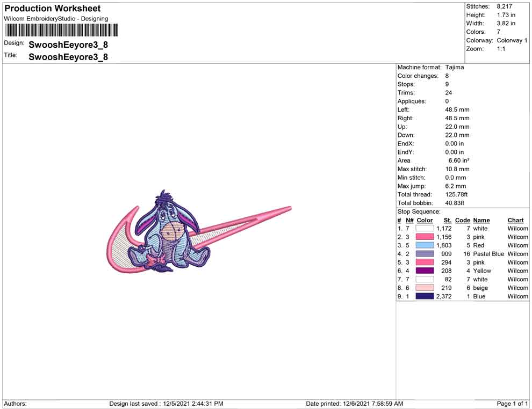
Task: Click the Total thread value 125.78ft
Action: (x=456, y=194)
